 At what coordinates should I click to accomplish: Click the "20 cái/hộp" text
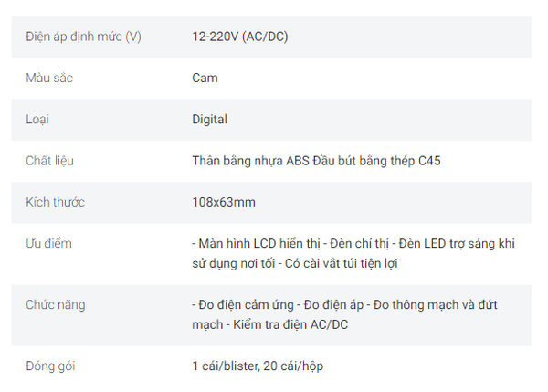(x=292, y=366)
